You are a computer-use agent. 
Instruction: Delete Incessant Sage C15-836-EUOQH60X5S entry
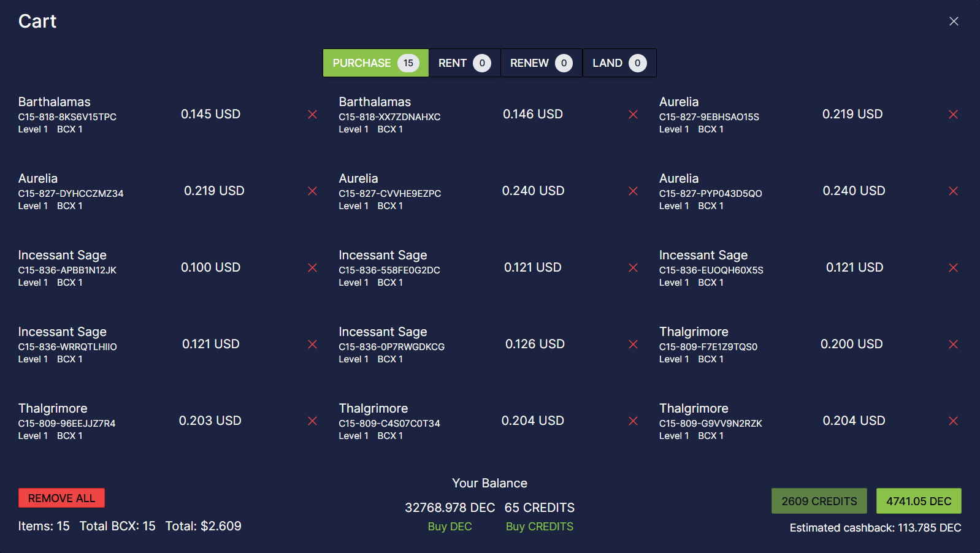coord(953,268)
